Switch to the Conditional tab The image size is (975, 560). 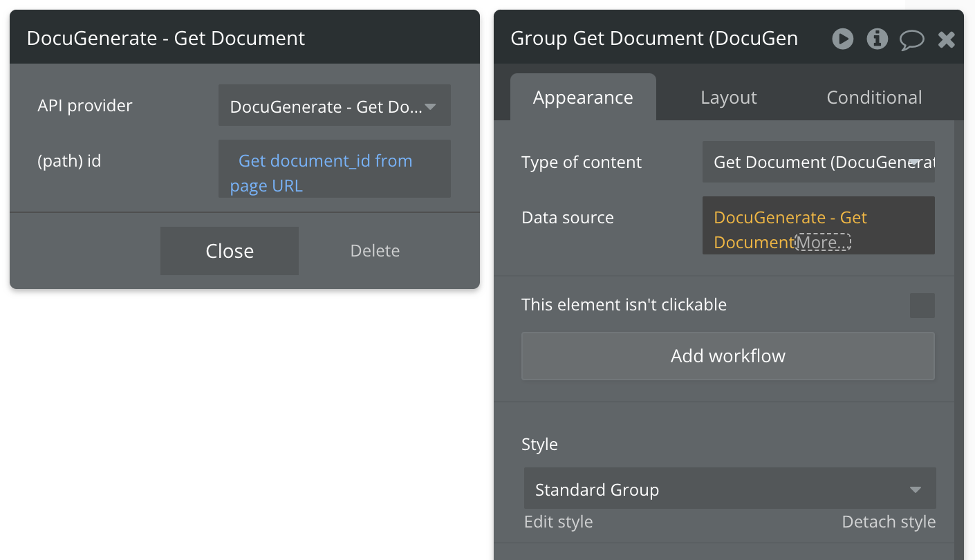875,97
